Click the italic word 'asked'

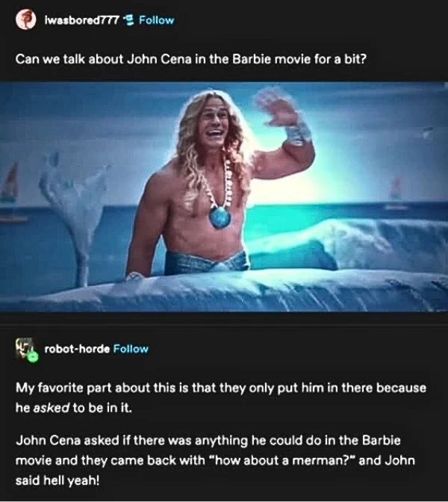click(x=52, y=408)
